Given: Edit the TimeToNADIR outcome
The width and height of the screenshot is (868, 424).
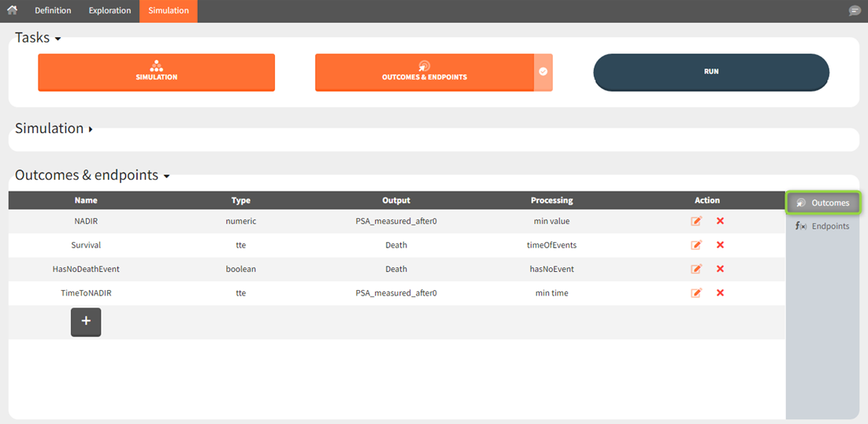Looking at the screenshot, I should [x=696, y=293].
